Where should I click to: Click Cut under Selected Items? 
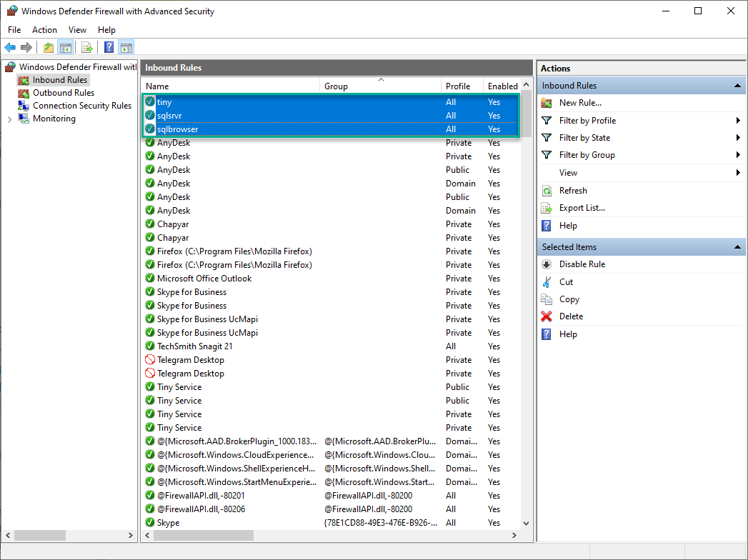(x=566, y=281)
